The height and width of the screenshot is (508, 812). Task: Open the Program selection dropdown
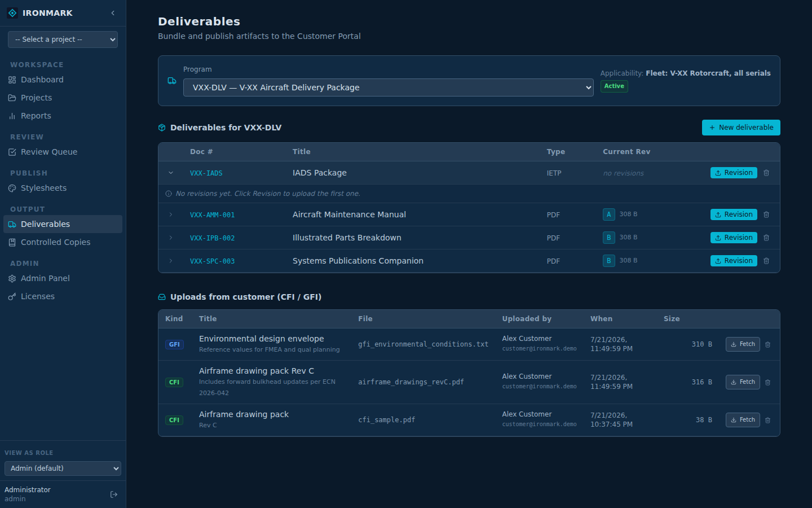point(388,87)
